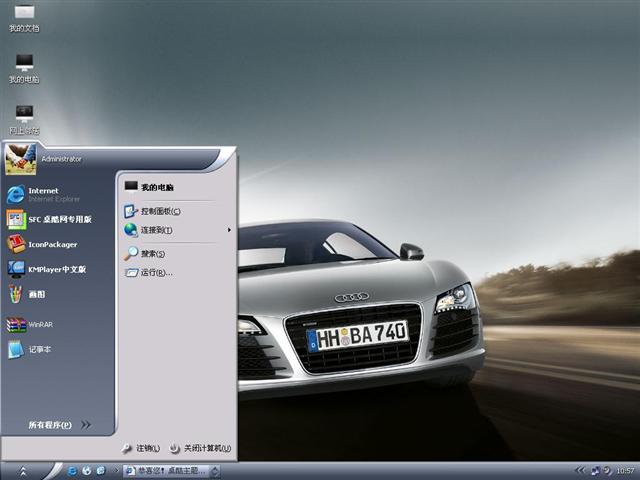The image size is (640, 480).
Task: Click the Administrator user avatar picture
Action: coord(20,158)
